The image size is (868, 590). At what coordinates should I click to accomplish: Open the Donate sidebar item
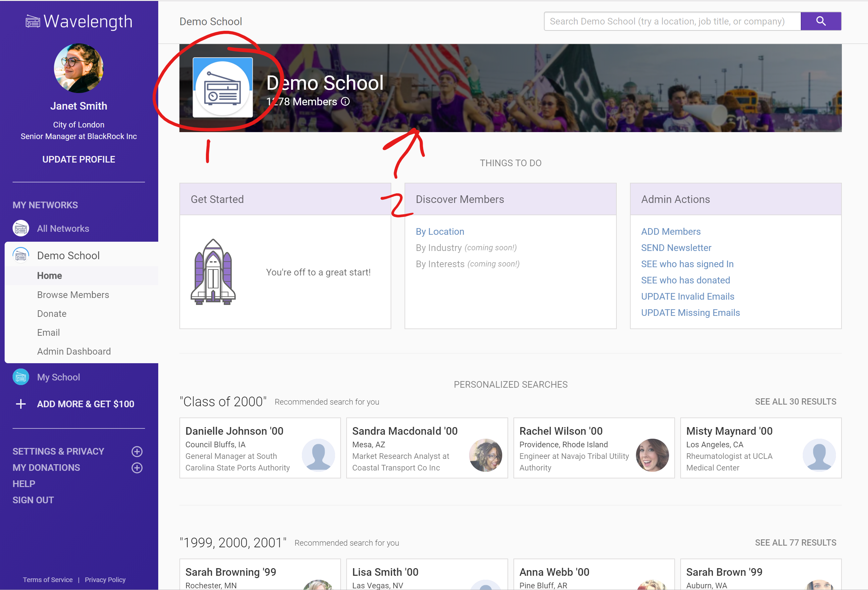(52, 314)
